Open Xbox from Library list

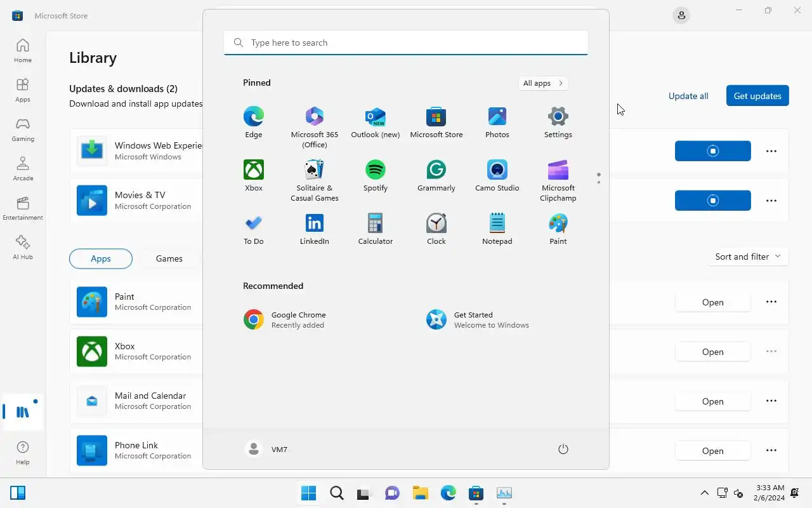click(x=713, y=352)
